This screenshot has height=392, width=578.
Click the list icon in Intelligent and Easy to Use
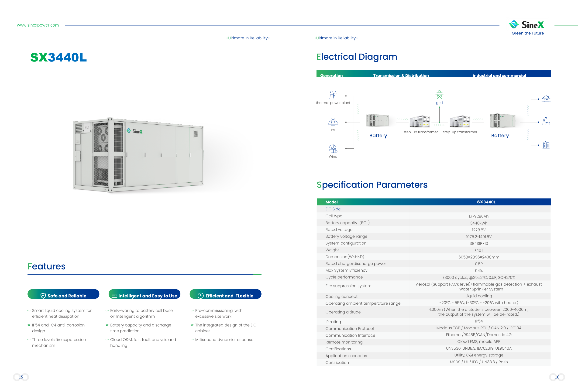click(x=114, y=296)
